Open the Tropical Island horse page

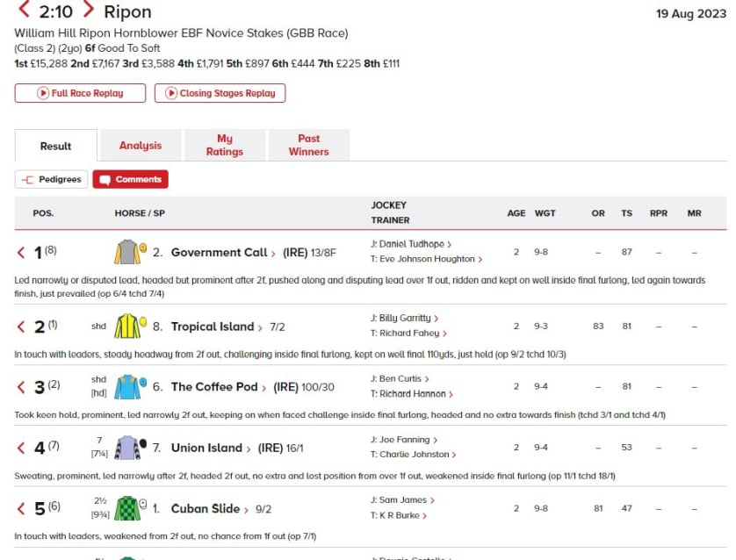click(212, 327)
